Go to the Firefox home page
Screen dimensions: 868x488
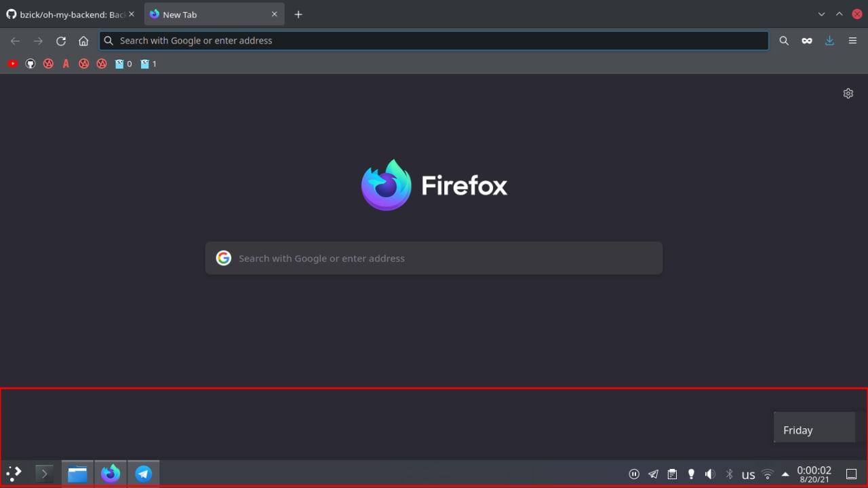(x=83, y=41)
